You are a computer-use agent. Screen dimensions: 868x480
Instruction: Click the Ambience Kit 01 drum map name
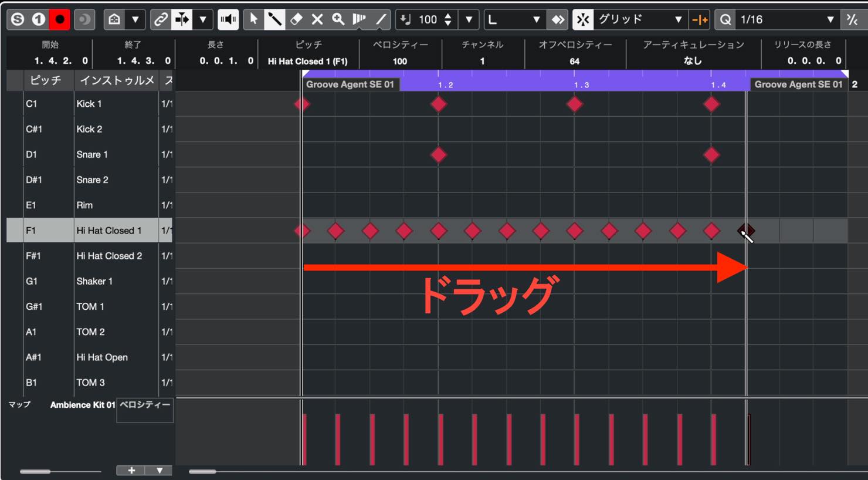pos(82,405)
